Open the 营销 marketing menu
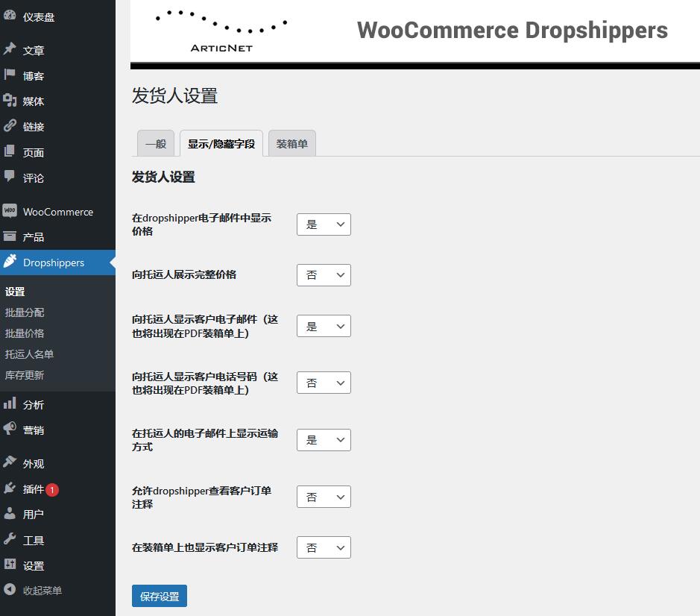This screenshot has height=616, width=700. 57,430
